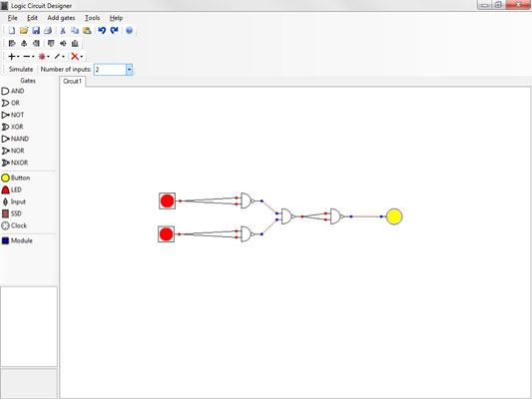532x399 pixels.
Task: Toggle the bottom red input switch
Action: coord(167,233)
